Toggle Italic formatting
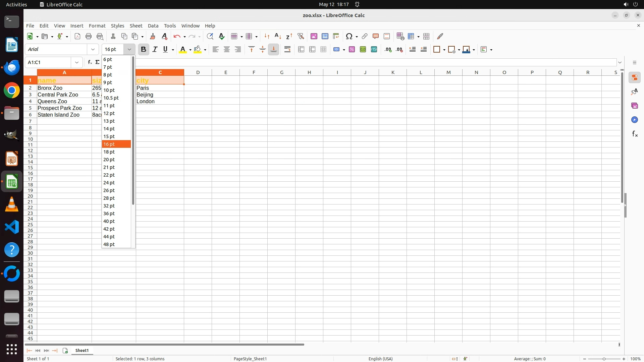Screen dimensions: 644x362 [155, 50]
